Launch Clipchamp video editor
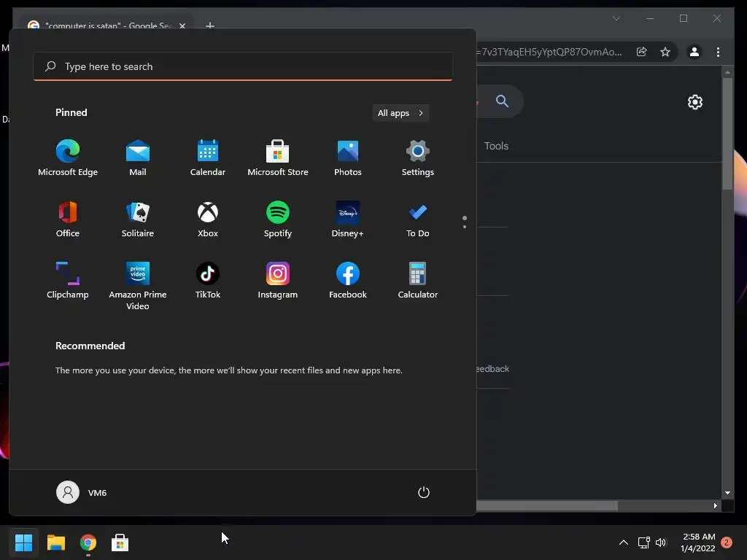 68,280
